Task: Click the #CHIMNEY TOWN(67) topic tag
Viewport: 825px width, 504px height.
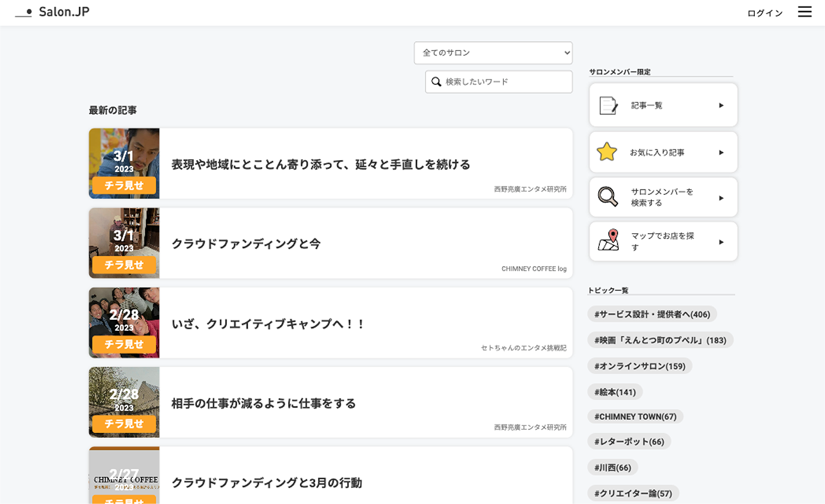Action: click(x=635, y=416)
